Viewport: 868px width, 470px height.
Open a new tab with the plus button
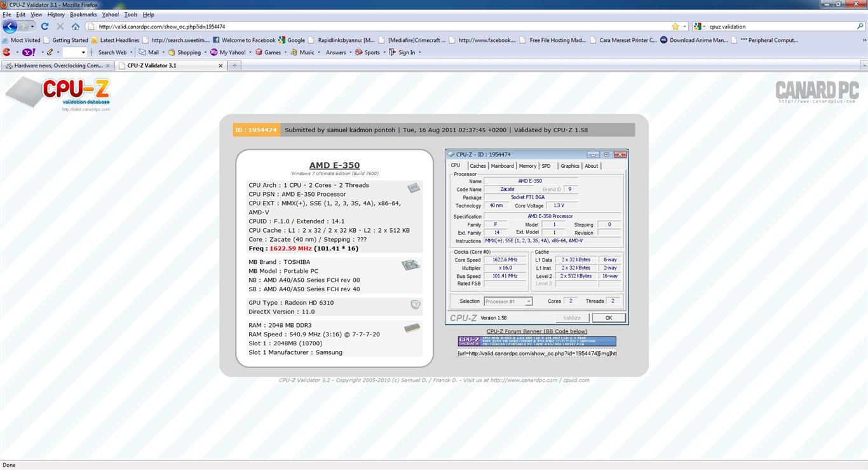pyautogui.click(x=234, y=66)
